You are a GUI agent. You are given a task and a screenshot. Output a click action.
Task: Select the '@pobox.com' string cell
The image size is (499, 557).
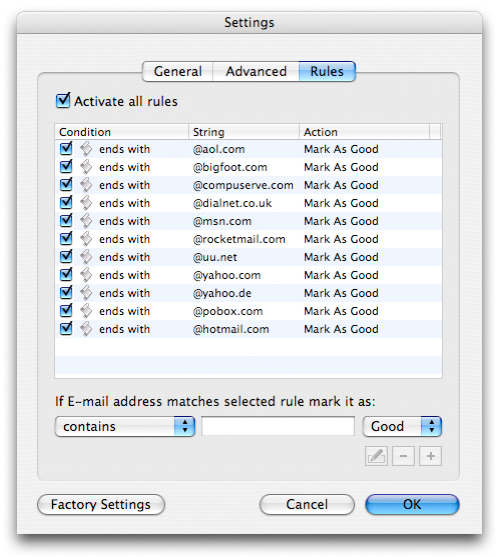pos(228,311)
